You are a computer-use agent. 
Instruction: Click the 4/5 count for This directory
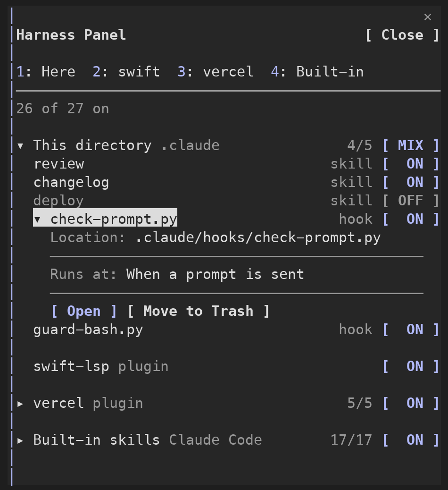360,145
